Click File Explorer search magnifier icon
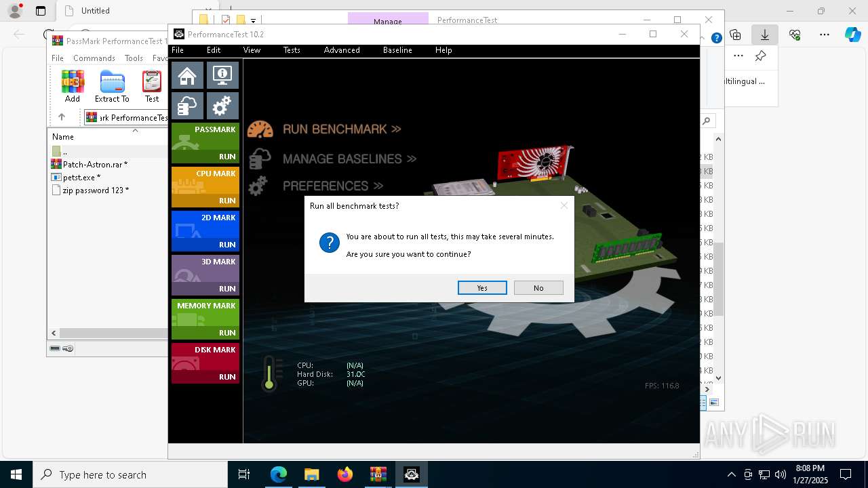 (x=707, y=121)
